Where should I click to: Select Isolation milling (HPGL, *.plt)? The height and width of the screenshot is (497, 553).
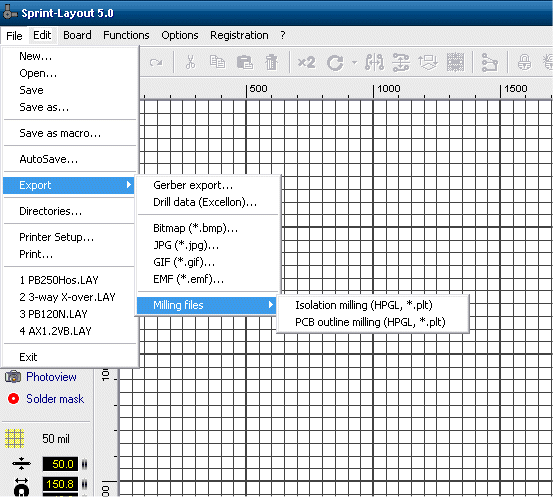(x=373, y=305)
